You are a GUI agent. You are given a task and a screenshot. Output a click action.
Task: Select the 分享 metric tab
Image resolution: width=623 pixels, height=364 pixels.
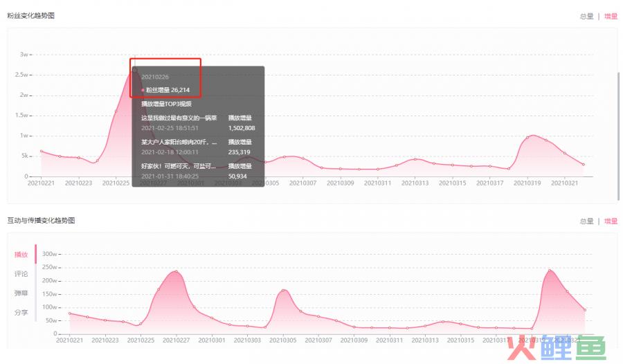[x=21, y=312]
